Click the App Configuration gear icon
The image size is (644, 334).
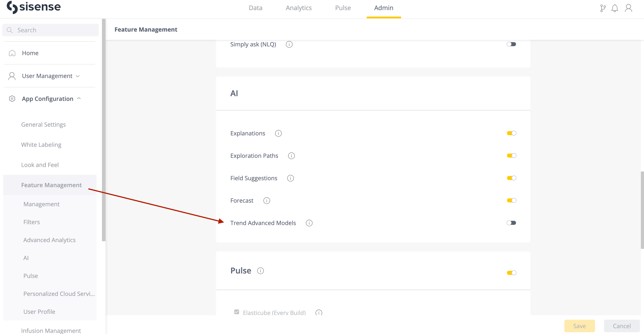[12, 99]
